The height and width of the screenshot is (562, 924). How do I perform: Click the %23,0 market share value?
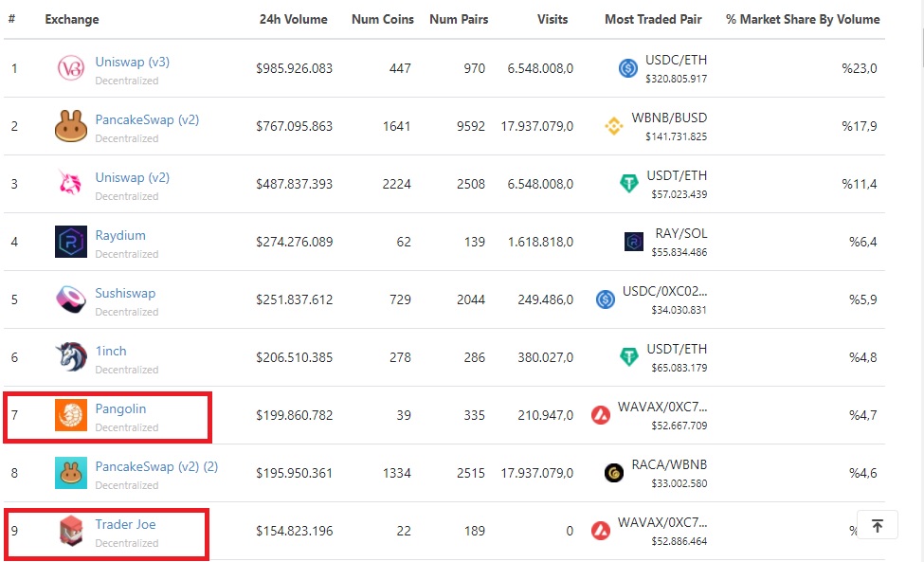tap(860, 68)
